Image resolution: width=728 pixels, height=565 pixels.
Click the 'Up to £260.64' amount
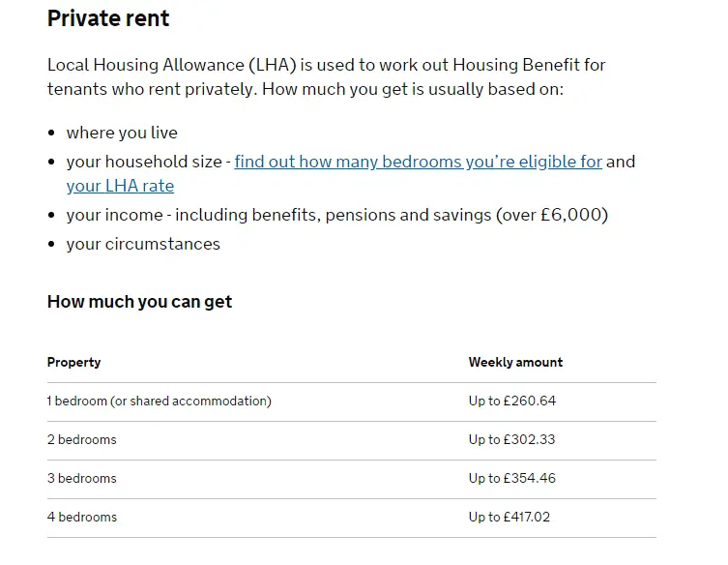click(x=512, y=401)
